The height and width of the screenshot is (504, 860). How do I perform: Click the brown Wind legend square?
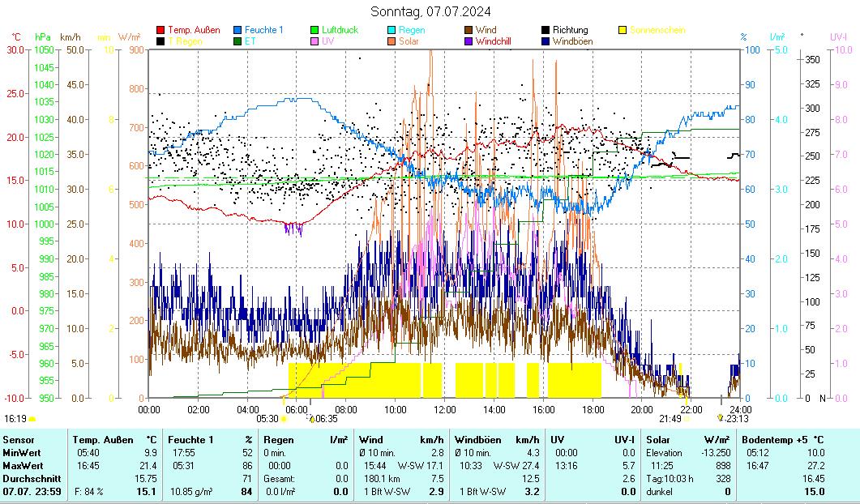[469, 30]
